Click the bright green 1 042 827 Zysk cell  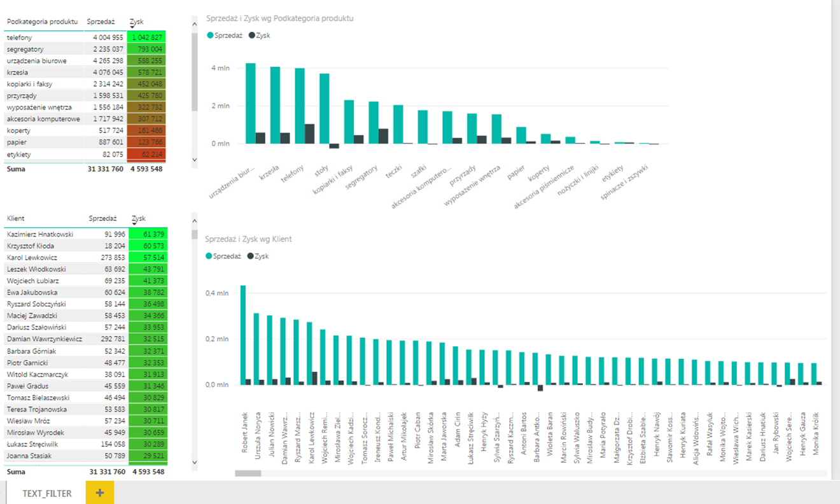click(x=147, y=38)
